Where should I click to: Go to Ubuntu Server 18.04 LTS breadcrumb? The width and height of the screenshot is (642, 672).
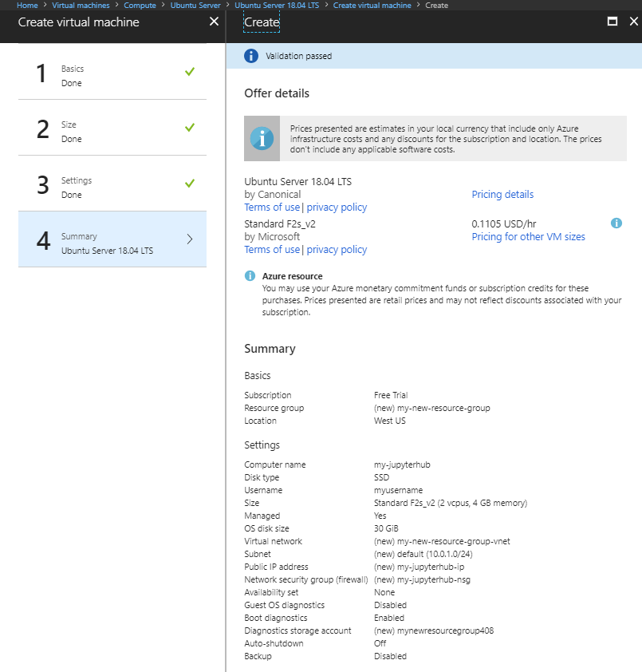click(x=275, y=6)
